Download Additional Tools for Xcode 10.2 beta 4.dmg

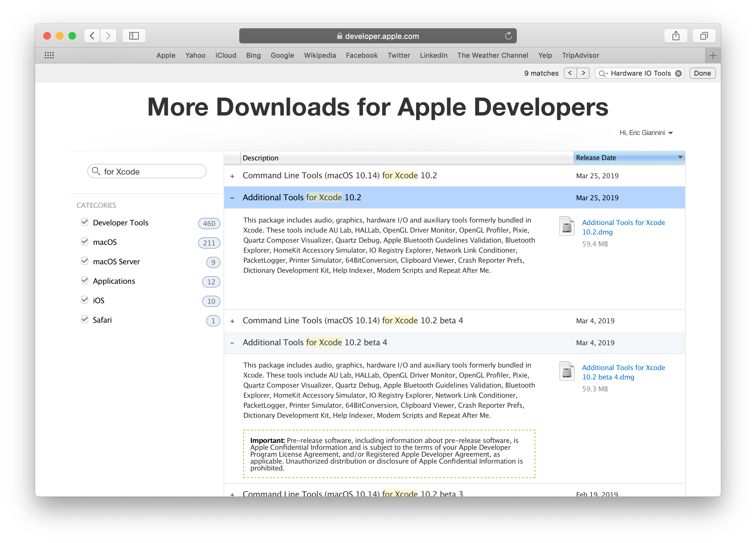coord(623,372)
